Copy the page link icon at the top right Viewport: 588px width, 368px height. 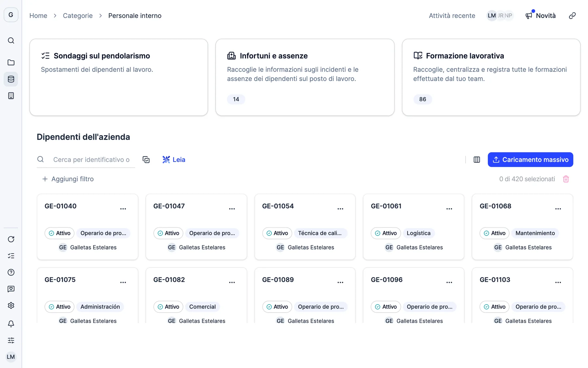572,16
